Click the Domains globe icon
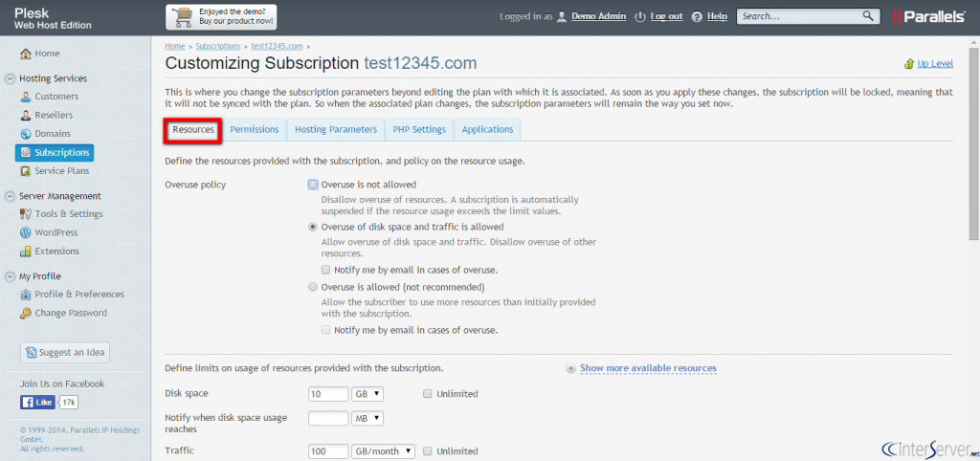Image resolution: width=980 pixels, height=461 pixels. [26, 134]
